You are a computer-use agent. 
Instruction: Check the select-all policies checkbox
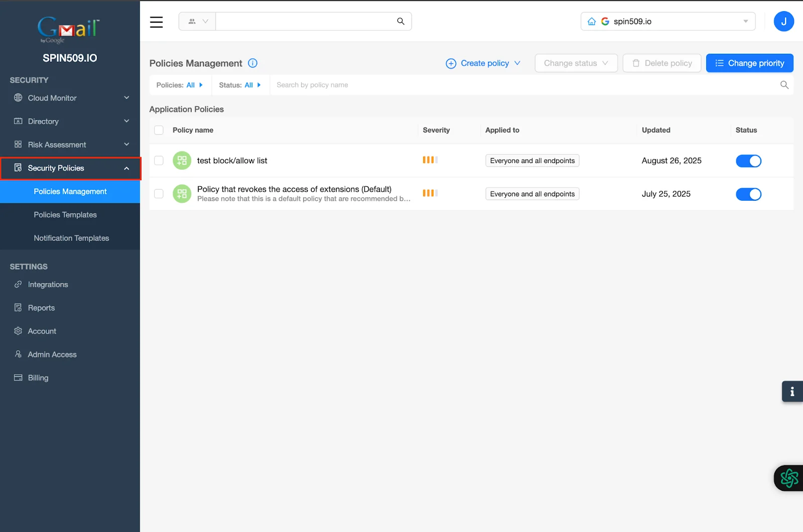point(159,130)
